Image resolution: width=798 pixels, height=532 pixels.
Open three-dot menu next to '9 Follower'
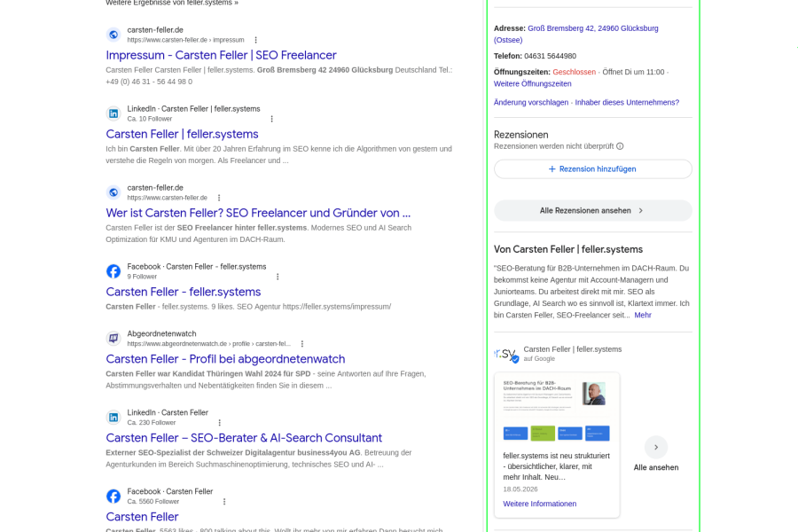(278, 277)
